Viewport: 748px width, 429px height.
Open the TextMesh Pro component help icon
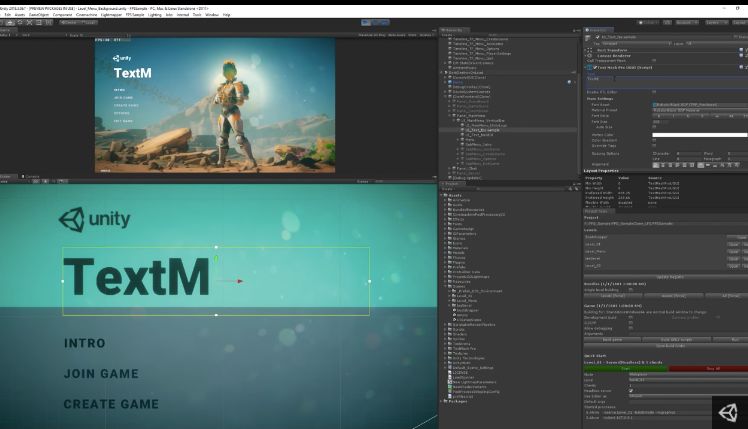click(741, 67)
